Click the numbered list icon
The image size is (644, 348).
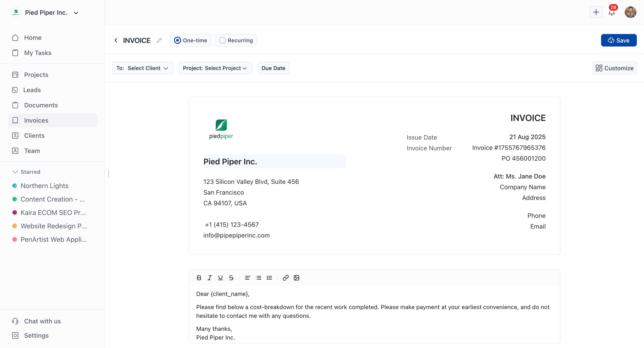coord(269,278)
